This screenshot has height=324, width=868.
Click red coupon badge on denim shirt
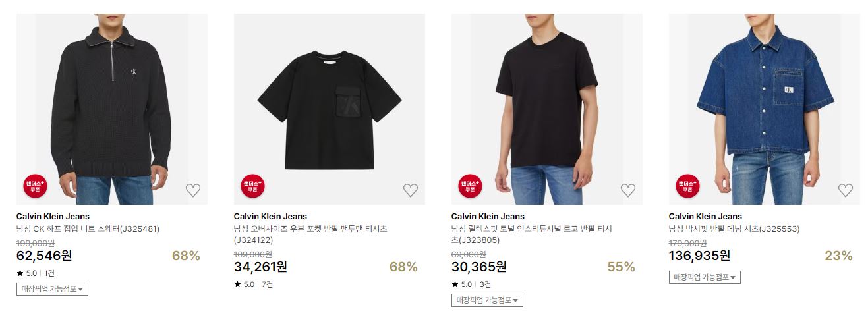coord(687,186)
